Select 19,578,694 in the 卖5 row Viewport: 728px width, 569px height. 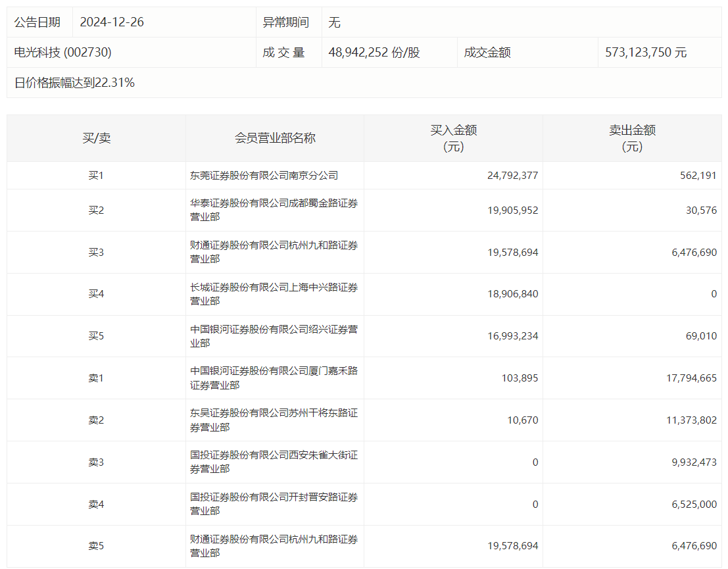[512, 546]
